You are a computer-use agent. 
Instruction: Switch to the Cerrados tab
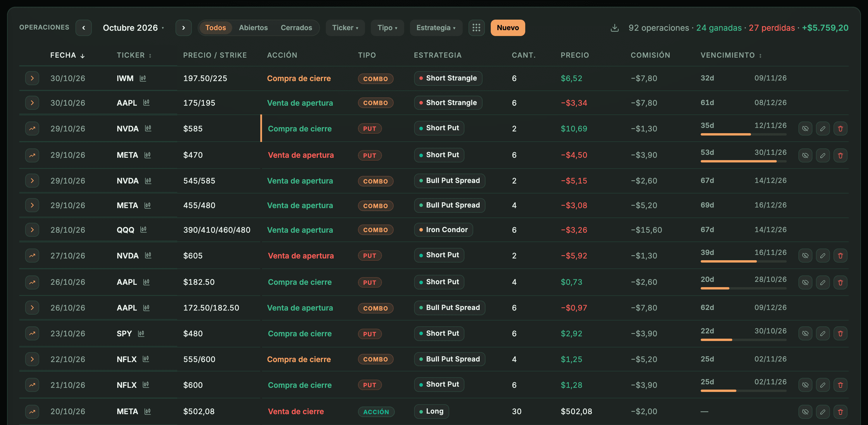tap(297, 28)
